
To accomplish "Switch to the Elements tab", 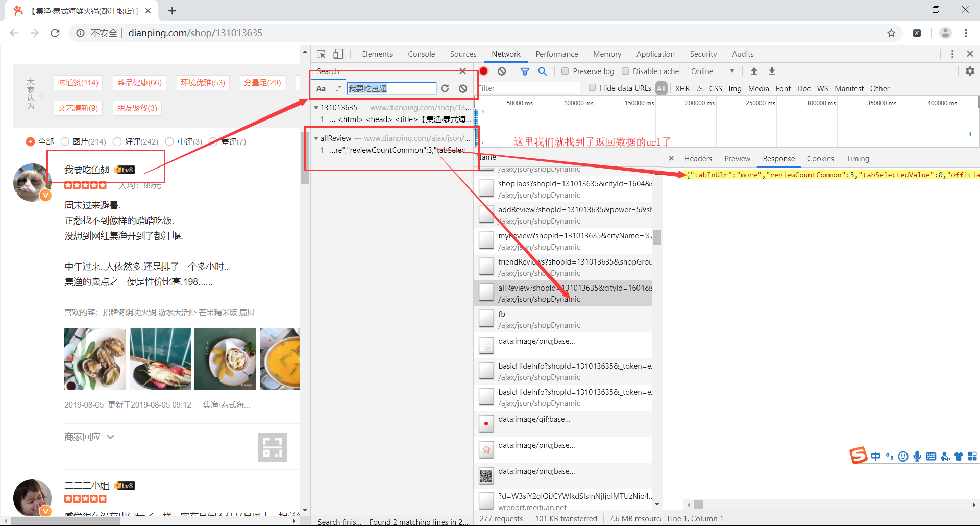I will (377, 54).
